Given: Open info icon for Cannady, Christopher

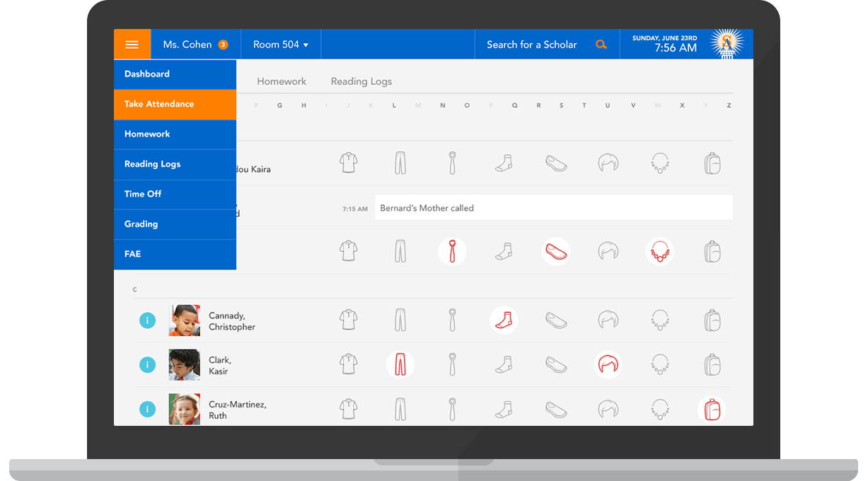Looking at the screenshot, I should pyautogui.click(x=147, y=321).
